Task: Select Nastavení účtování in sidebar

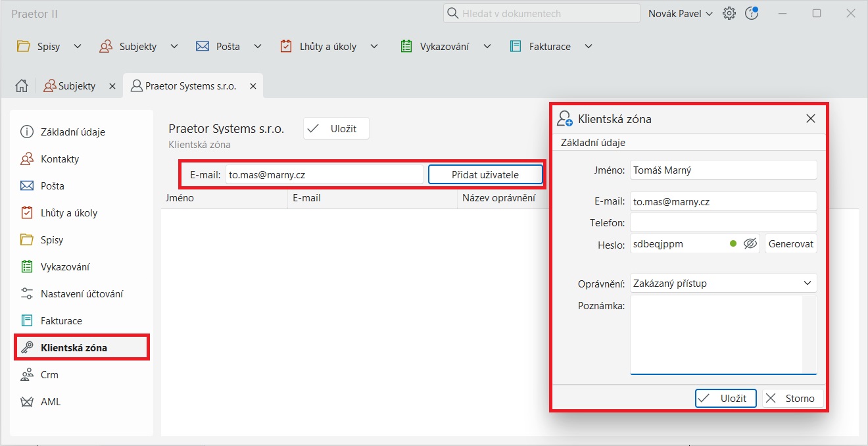Action: (82, 294)
